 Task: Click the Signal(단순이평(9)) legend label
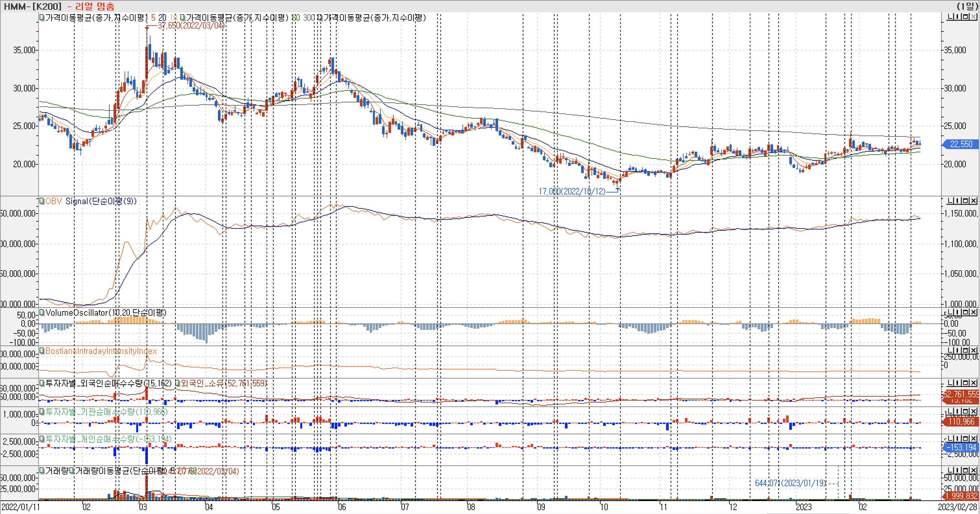(x=101, y=201)
